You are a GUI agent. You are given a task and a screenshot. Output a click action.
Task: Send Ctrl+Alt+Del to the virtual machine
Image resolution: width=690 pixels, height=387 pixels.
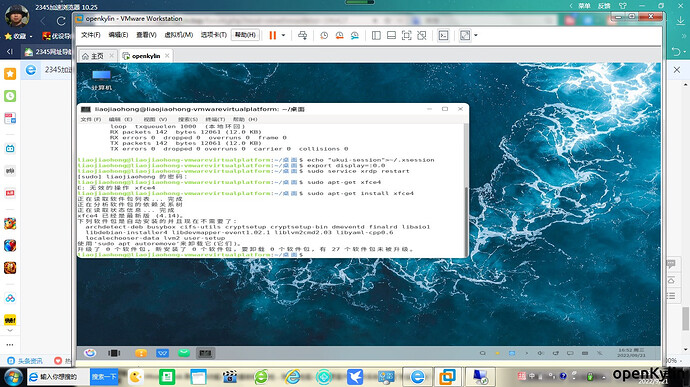(x=302, y=35)
